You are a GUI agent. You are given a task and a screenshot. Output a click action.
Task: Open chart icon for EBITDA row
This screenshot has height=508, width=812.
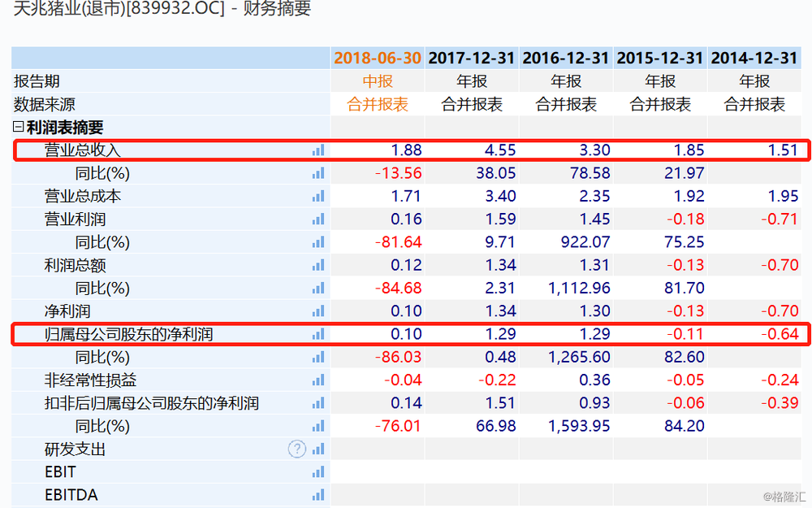click(x=318, y=495)
